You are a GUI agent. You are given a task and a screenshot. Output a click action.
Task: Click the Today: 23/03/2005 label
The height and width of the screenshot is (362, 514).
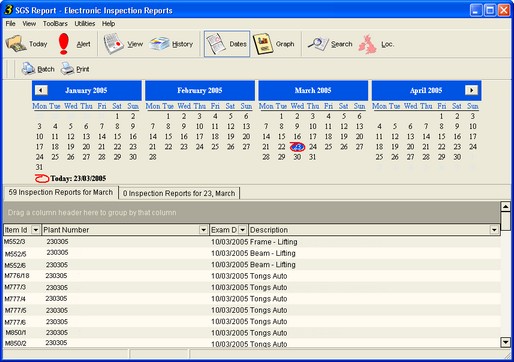click(x=78, y=178)
